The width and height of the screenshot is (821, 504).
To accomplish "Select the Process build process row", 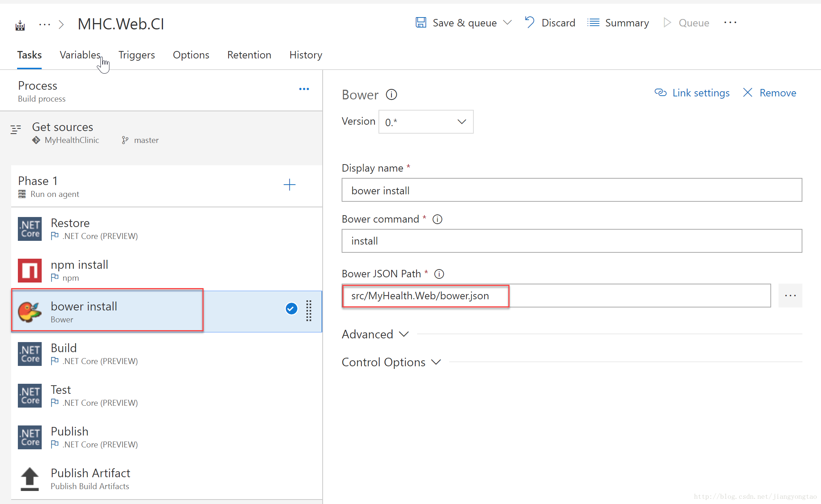I will click(161, 91).
